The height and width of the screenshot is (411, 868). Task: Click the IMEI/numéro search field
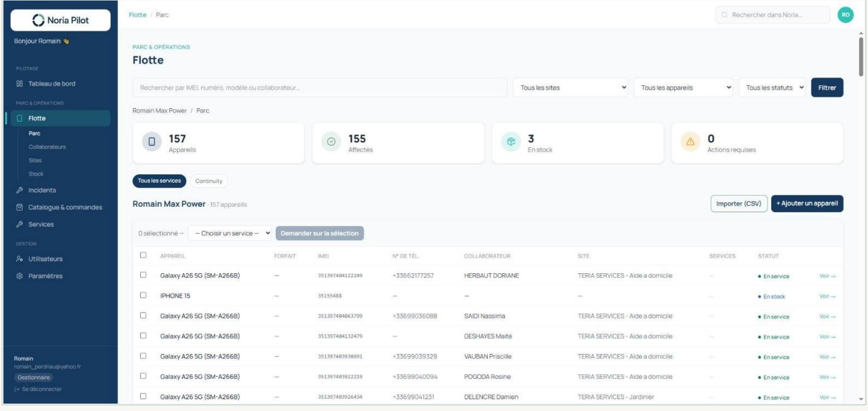click(x=320, y=88)
